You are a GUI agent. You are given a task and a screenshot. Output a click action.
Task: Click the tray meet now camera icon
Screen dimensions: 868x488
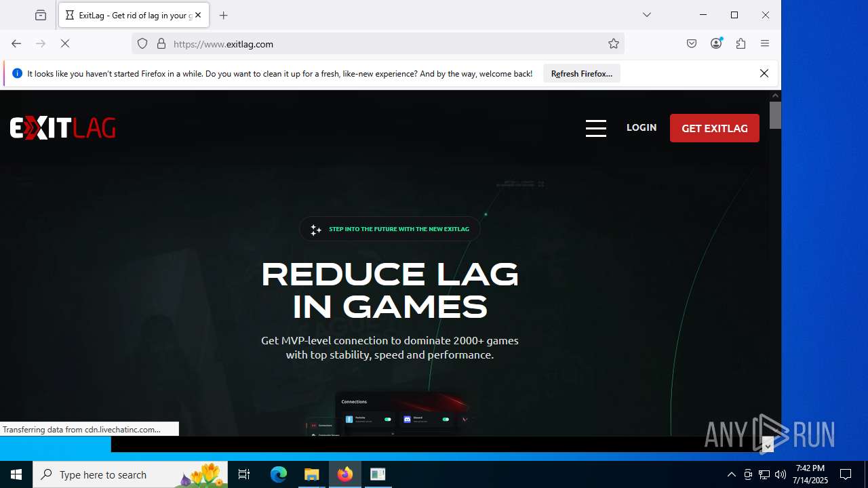coord(748,474)
